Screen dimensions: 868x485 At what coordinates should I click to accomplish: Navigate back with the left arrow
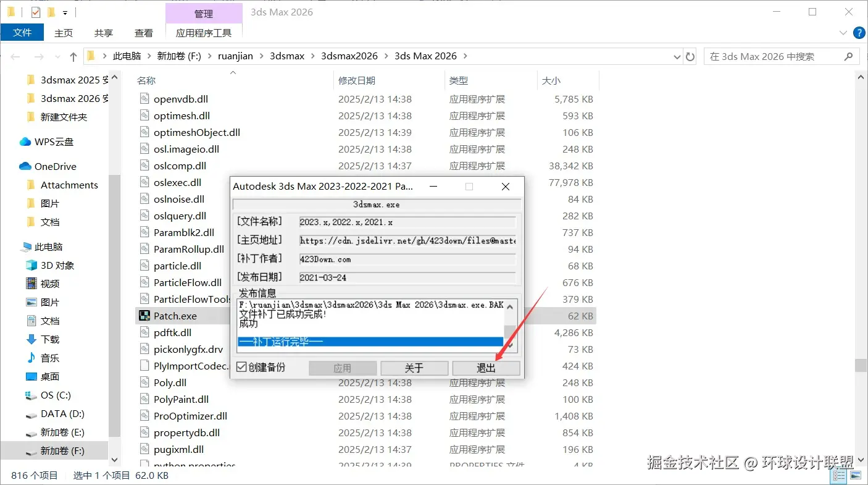point(15,56)
